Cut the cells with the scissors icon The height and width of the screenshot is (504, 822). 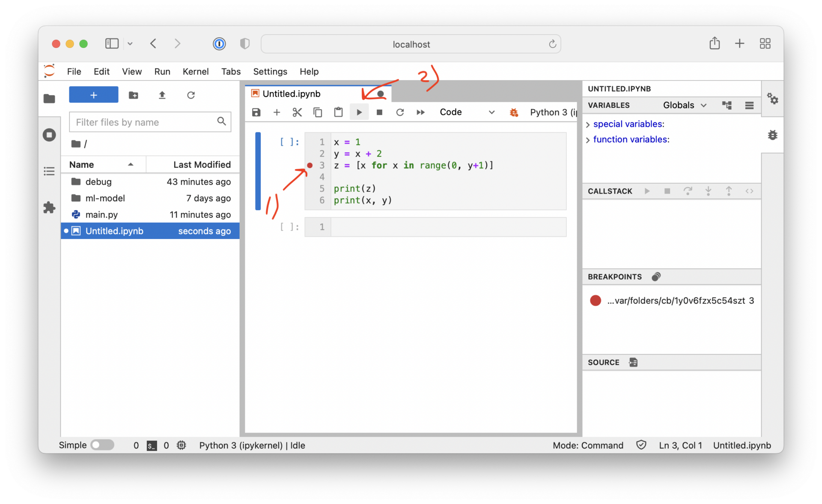(x=297, y=112)
